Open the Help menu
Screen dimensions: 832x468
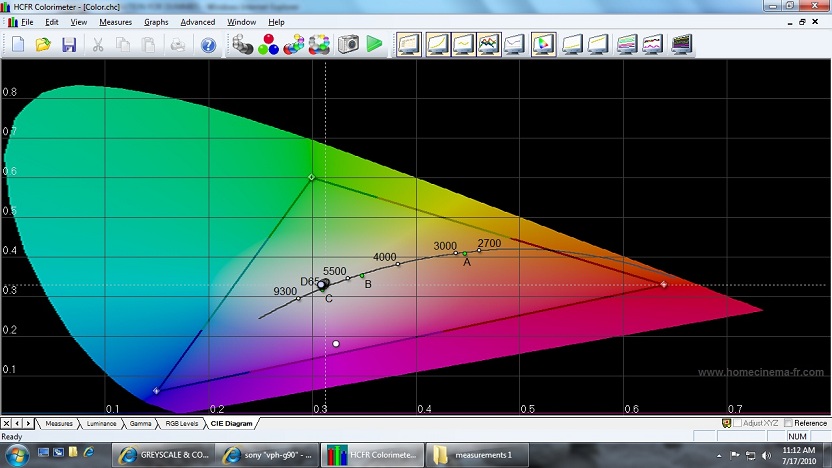[276, 22]
